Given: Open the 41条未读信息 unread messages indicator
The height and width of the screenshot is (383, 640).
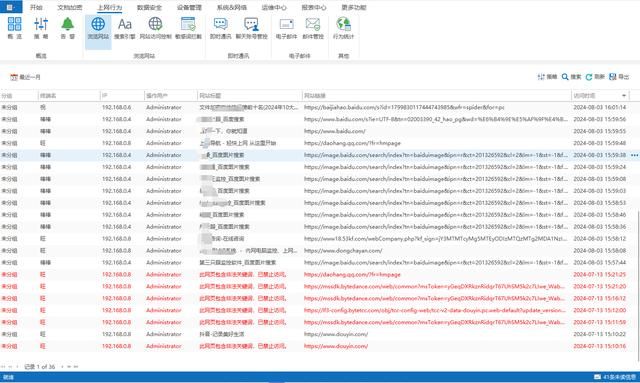Looking at the screenshot, I should point(615,377).
